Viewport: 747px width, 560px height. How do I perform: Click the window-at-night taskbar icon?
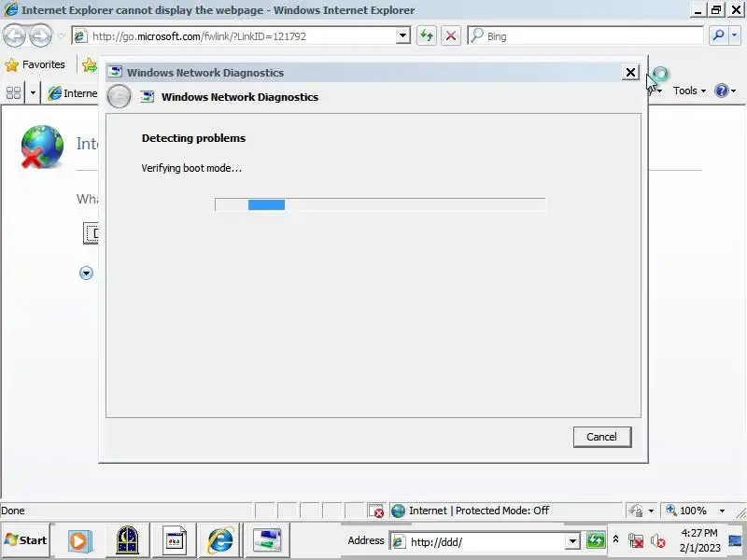pyautogui.click(x=127, y=541)
